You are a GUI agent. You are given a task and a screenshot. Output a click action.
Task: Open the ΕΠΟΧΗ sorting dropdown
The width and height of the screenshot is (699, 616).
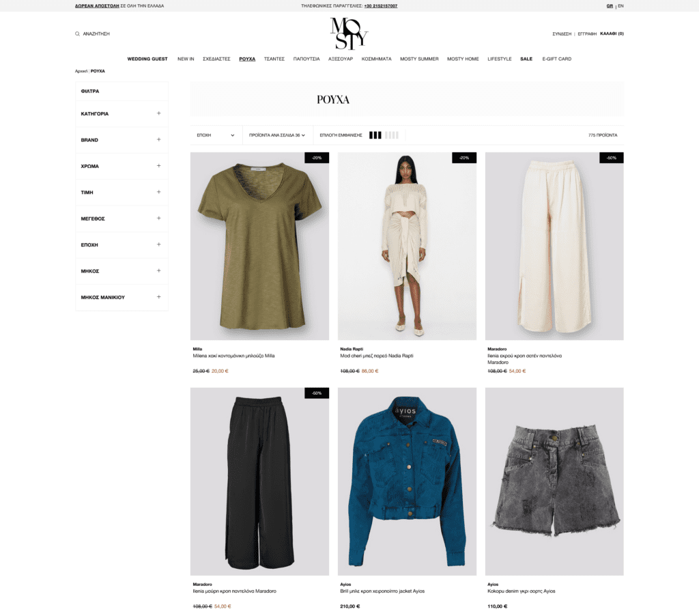216,135
